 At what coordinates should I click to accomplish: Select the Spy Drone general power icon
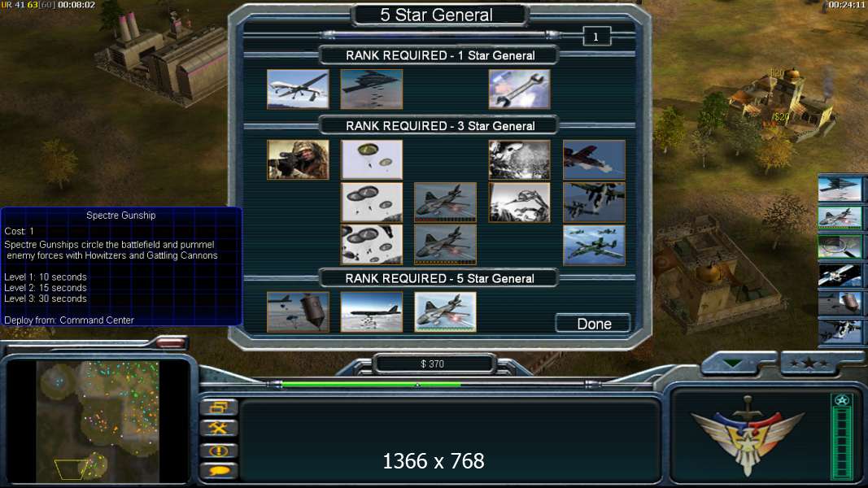click(298, 89)
